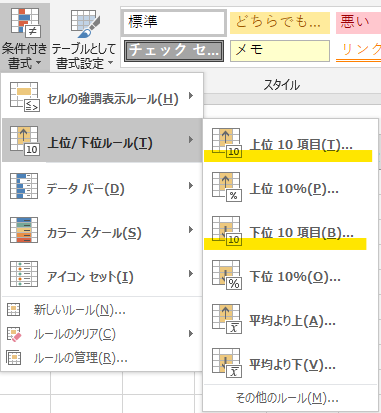Expand the 上位/下位ルール submenu arrow
The width and height of the screenshot is (381, 413).
pos(191,139)
